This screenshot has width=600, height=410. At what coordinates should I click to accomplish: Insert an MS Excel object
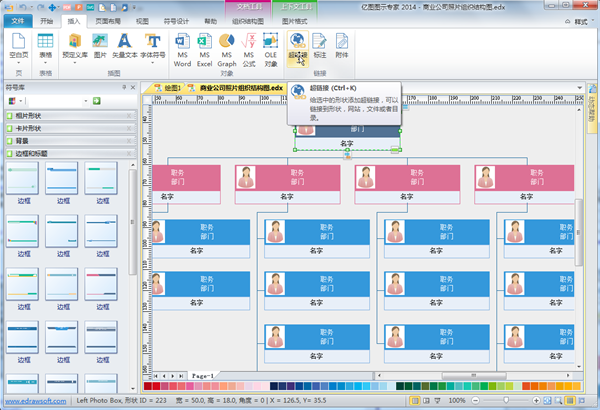pos(206,46)
